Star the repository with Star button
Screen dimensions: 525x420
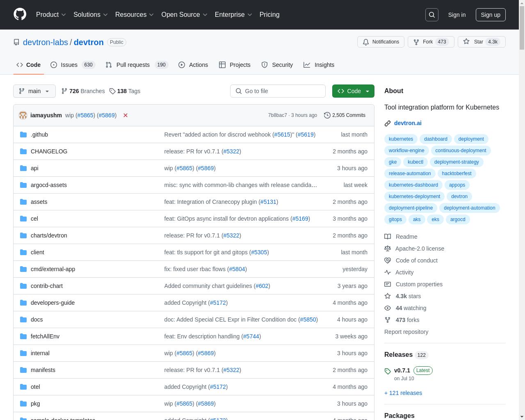point(482,42)
